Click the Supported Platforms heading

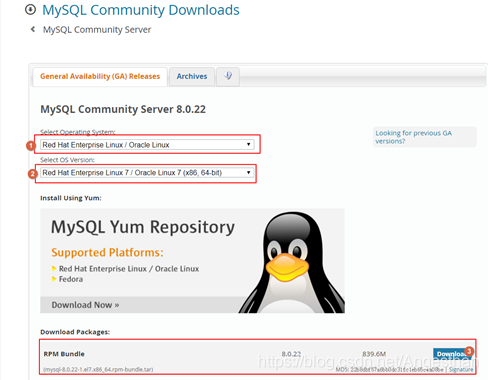[x=107, y=252]
